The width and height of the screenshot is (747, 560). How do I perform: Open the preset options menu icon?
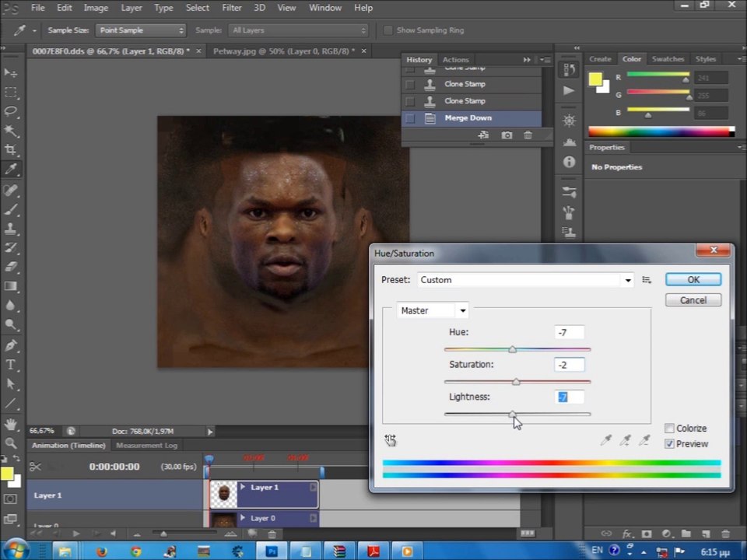click(647, 280)
